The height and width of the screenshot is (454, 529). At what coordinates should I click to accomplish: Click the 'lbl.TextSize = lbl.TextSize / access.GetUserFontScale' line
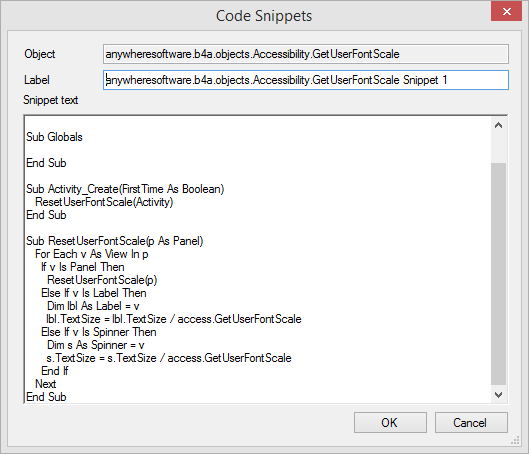click(174, 319)
